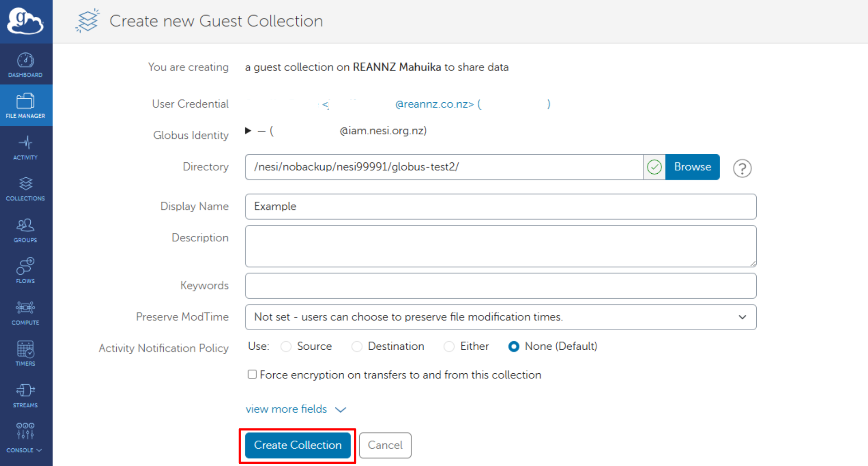Open the Globus logo home
Image resolution: width=868 pixels, height=466 pixels.
coord(26,21)
